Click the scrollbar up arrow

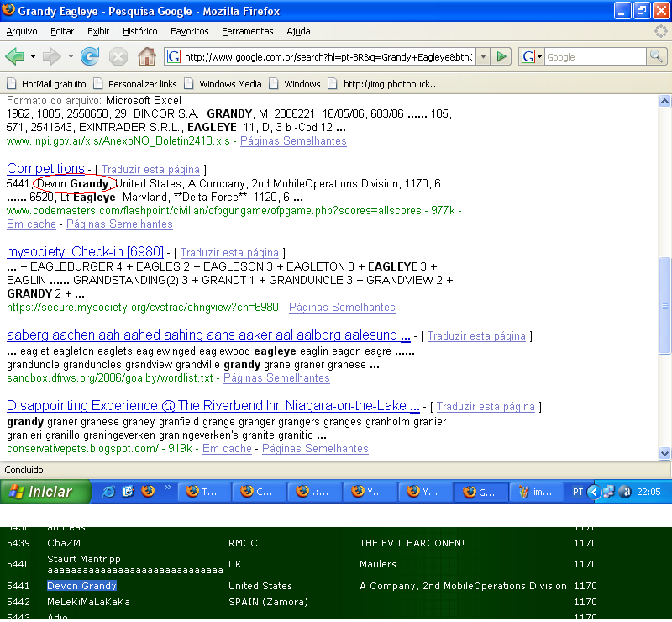click(664, 101)
